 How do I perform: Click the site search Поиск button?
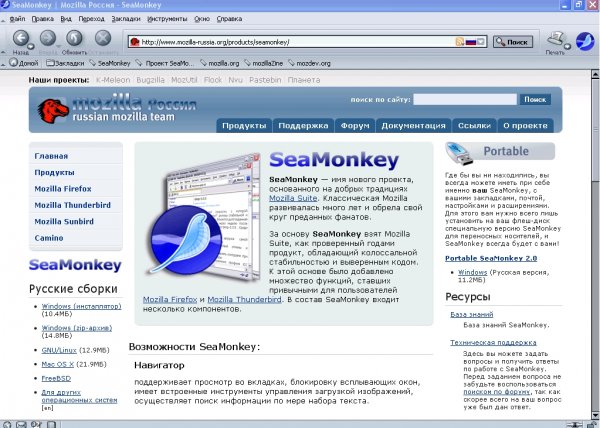[x=535, y=99]
